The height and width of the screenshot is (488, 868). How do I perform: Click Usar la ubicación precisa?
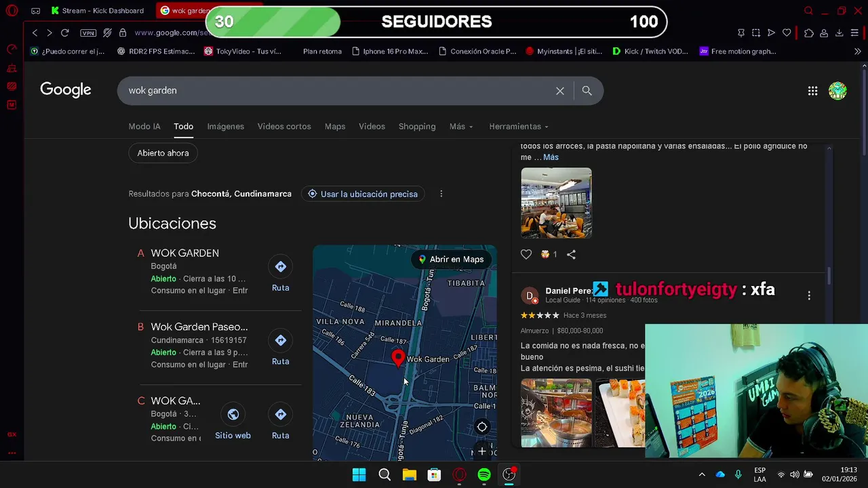[363, 194]
